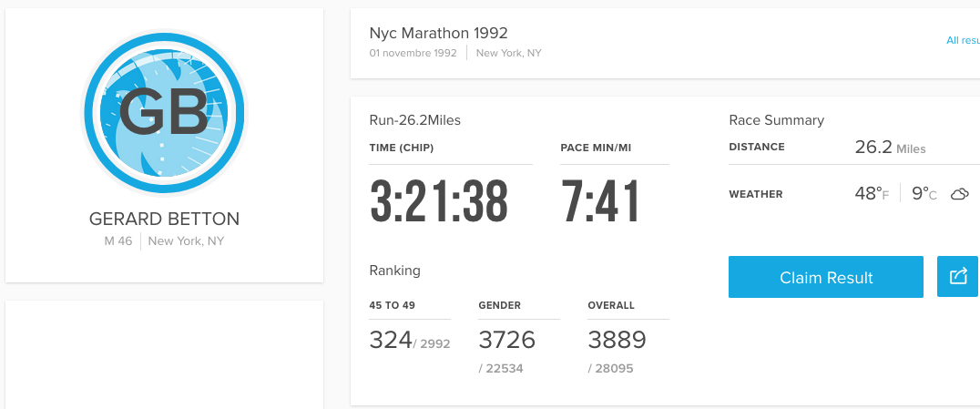Click the 45 TO 49 ranking label

(x=392, y=306)
